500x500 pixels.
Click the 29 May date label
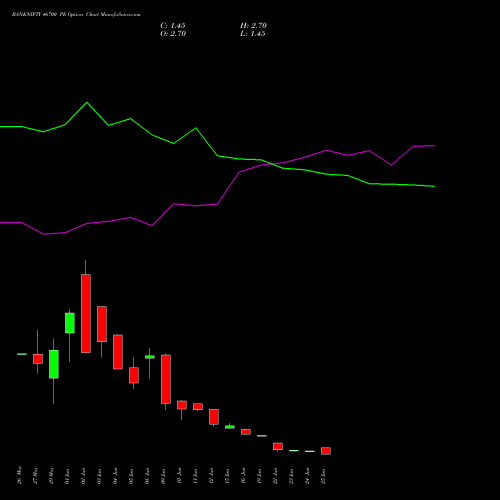(51, 476)
